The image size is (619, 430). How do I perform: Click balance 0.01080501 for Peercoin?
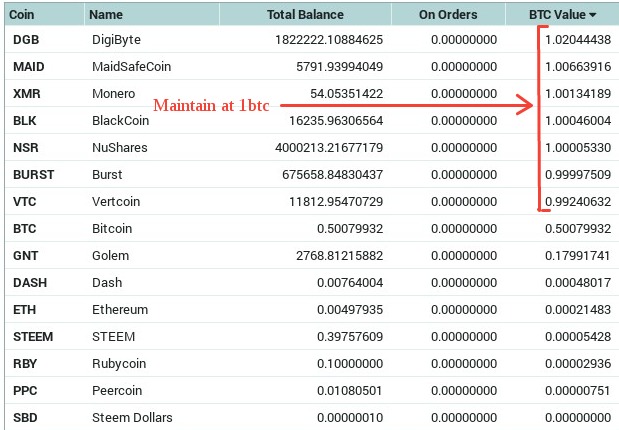click(350, 391)
